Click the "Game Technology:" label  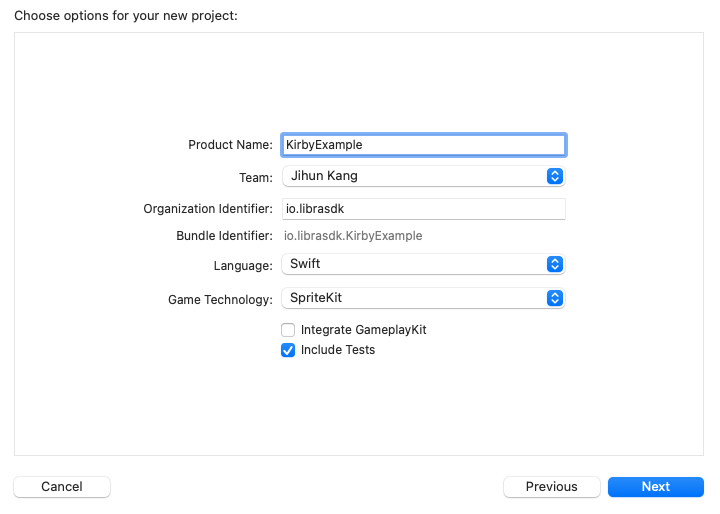coord(220,299)
